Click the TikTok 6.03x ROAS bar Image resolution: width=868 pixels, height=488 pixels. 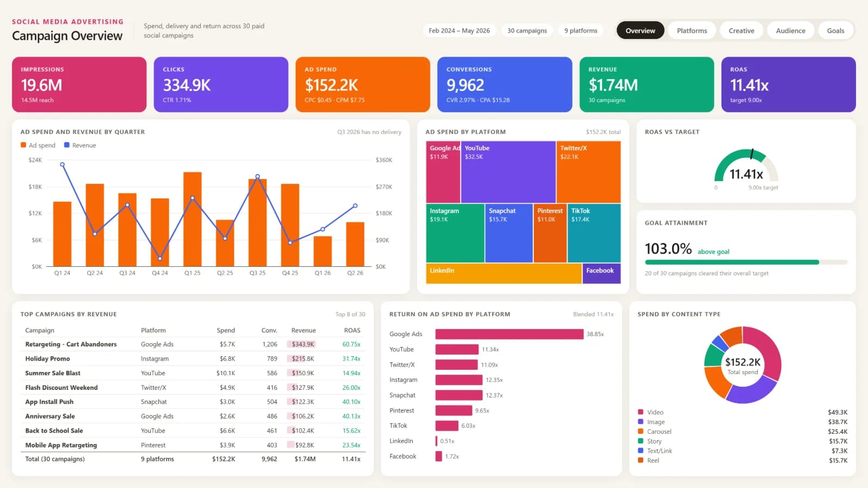pos(446,426)
